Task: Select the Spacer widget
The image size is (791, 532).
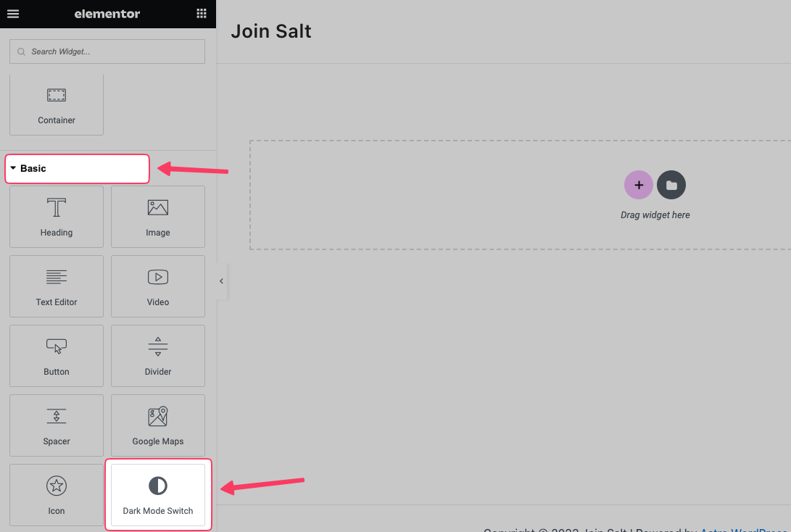Action: (57, 425)
